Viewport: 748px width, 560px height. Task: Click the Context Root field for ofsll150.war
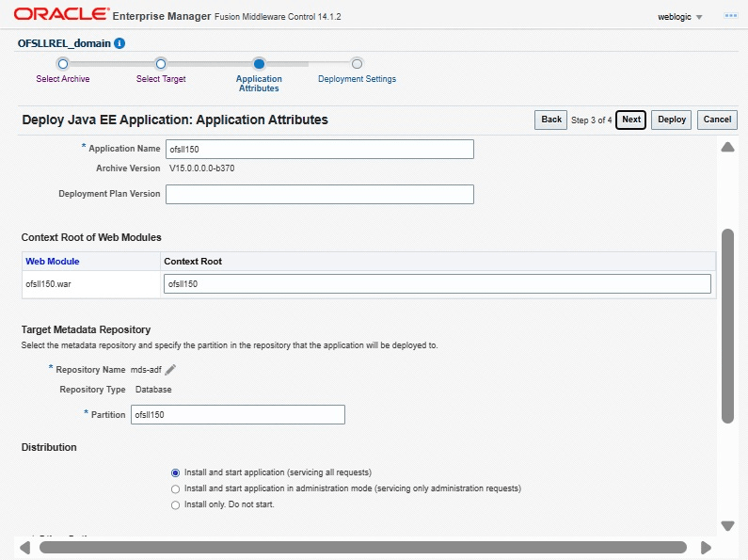click(437, 284)
